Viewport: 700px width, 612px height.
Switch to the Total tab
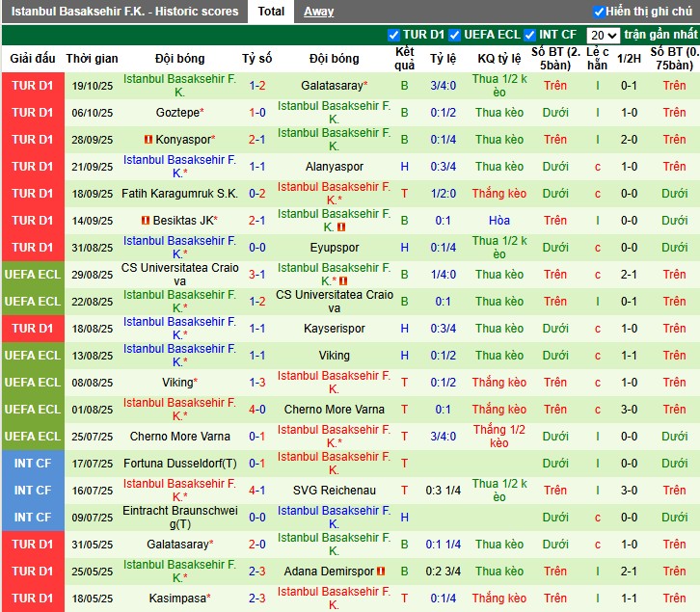pos(271,12)
